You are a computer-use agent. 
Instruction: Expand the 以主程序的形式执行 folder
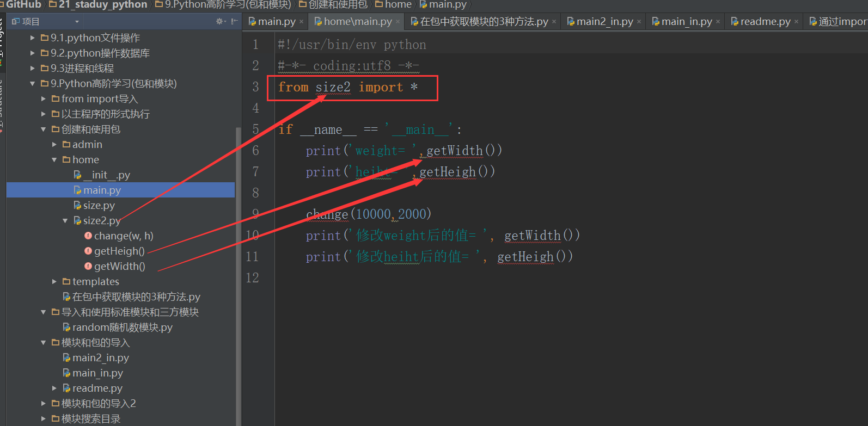pyautogui.click(x=43, y=114)
